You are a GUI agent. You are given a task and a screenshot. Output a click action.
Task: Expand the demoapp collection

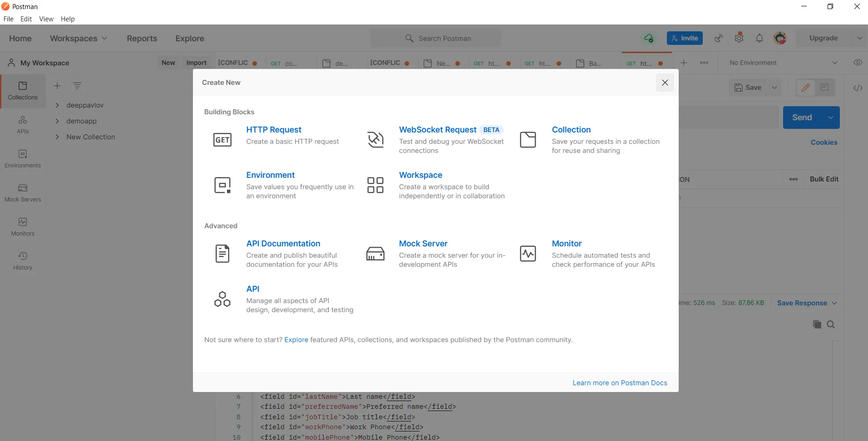click(57, 121)
